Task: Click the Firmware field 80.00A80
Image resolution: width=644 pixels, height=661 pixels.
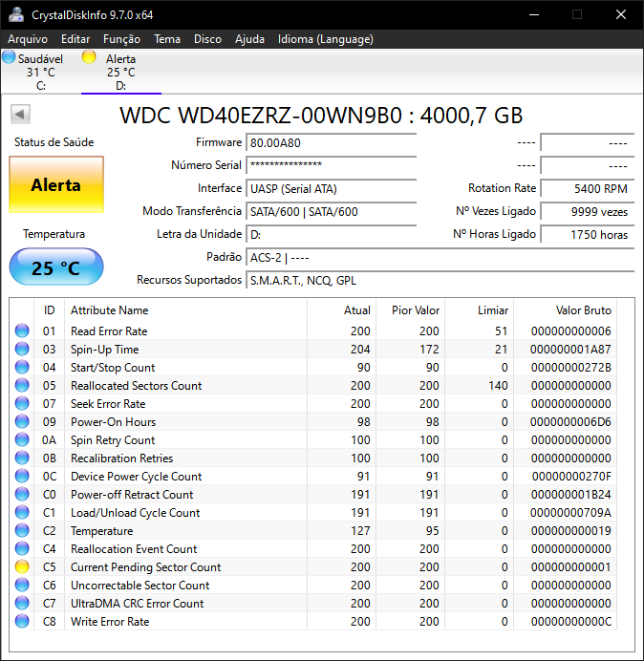Action: tap(331, 143)
